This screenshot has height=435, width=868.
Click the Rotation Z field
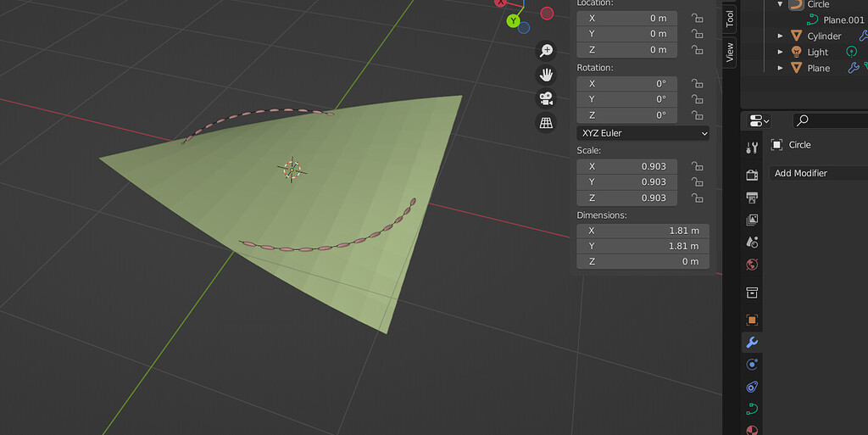[x=626, y=115]
